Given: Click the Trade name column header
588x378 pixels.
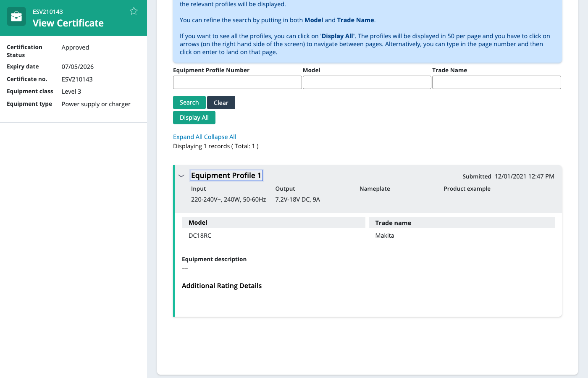Looking at the screenshot, I should pyautogui.click(x=393, y=223).
